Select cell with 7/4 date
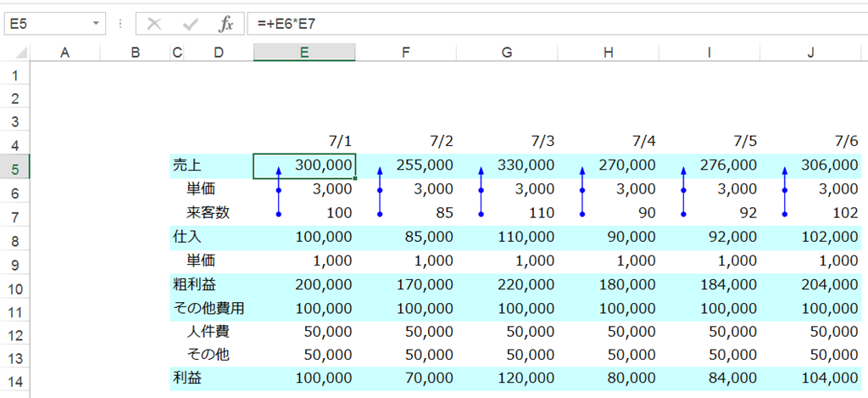 [x=609, y=142]
